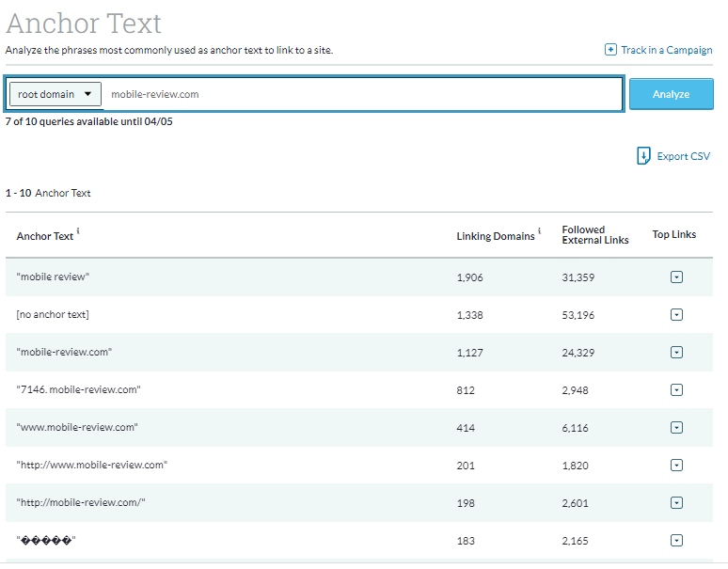This screenshot has height=569, width=728.
Task: Expand top links for [no anchor text] row
Action: (676, 315)
